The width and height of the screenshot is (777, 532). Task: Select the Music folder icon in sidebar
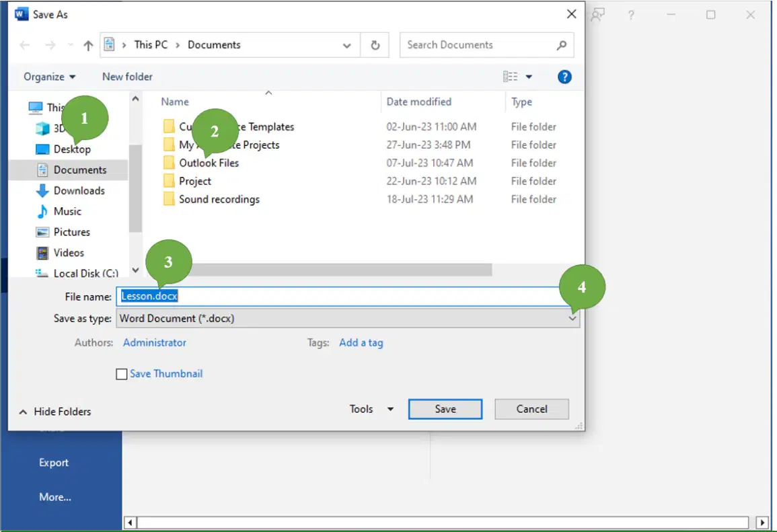pos(42,211)
